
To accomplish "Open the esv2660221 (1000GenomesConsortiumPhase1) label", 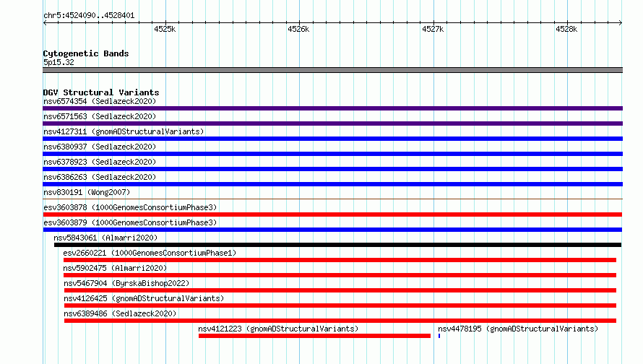I will coord(150,253).
